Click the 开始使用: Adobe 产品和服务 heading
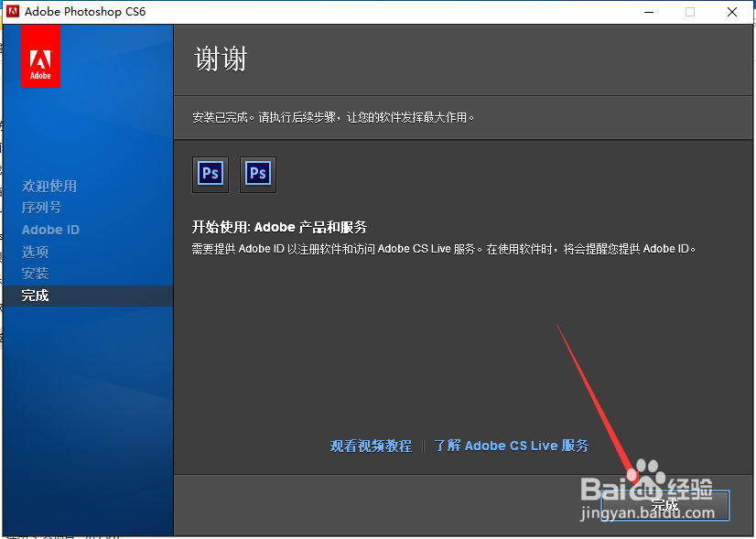Image resolution: width=756 pixels, height=539 pixels. pos(280,227)
